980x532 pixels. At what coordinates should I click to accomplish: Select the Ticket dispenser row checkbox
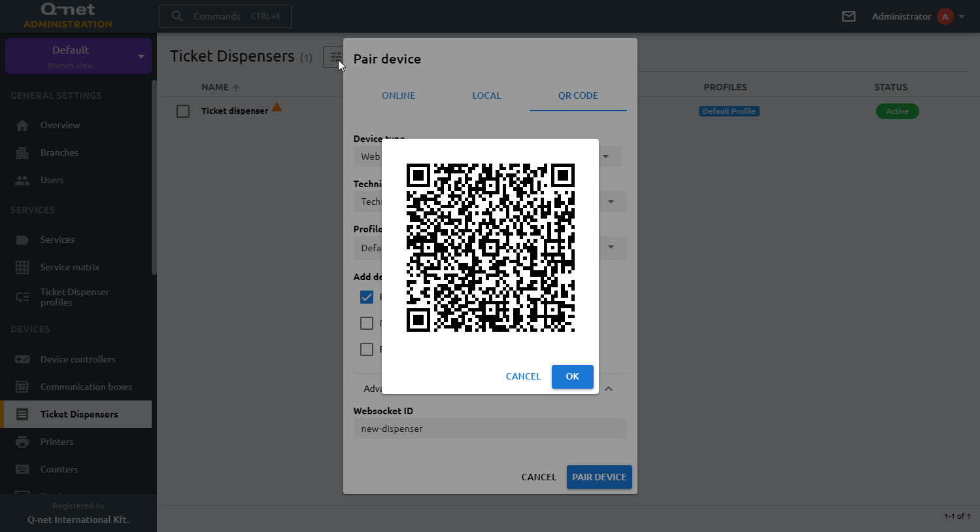click(x=183, y=111)
